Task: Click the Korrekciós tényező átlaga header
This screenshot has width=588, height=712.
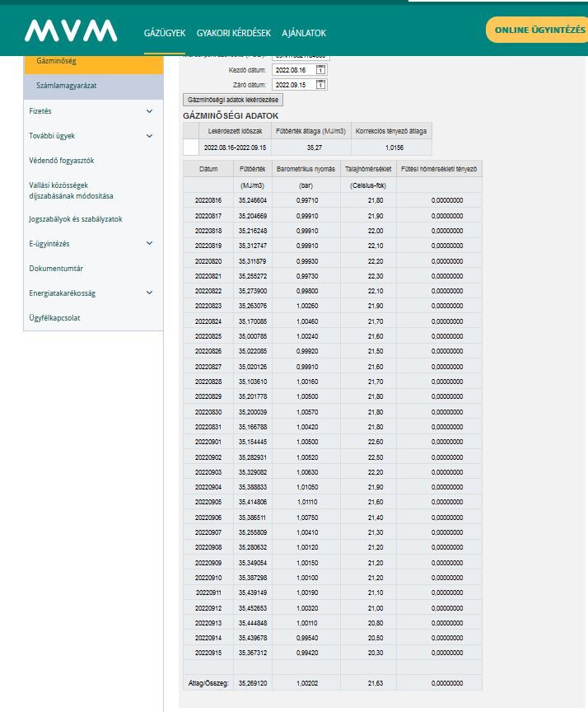Action: tap(391, 131)
